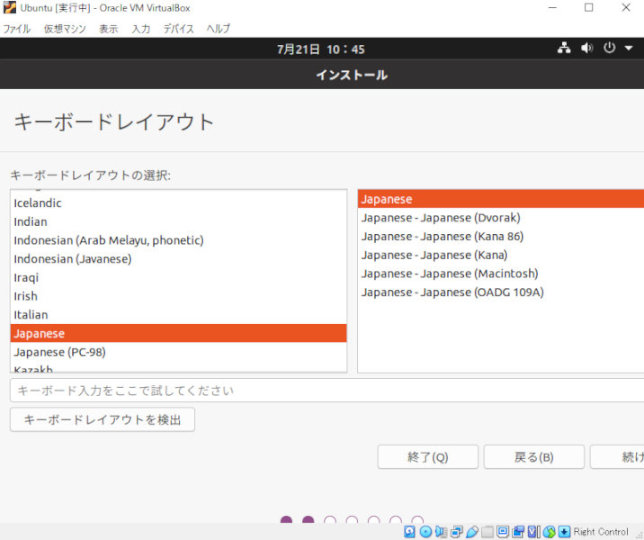The width and height of the screenshot is (644, 540).
Task: Select Japanese (PC-98) layout
Action: click(178, 352)
